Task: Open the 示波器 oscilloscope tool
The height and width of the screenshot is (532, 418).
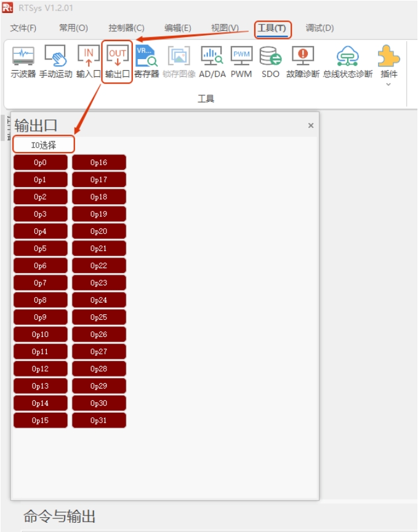Action: point(23,62)
